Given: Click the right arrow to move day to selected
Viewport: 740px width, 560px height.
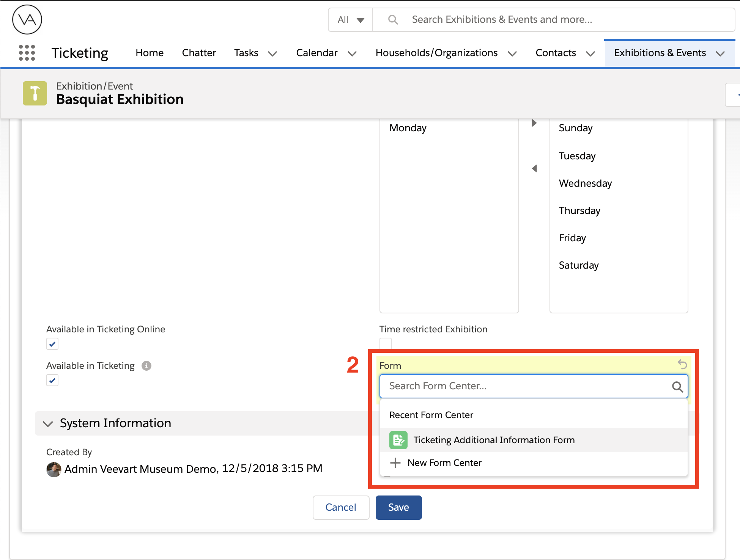Looking at the screenshot, I should tap(534, 123).
